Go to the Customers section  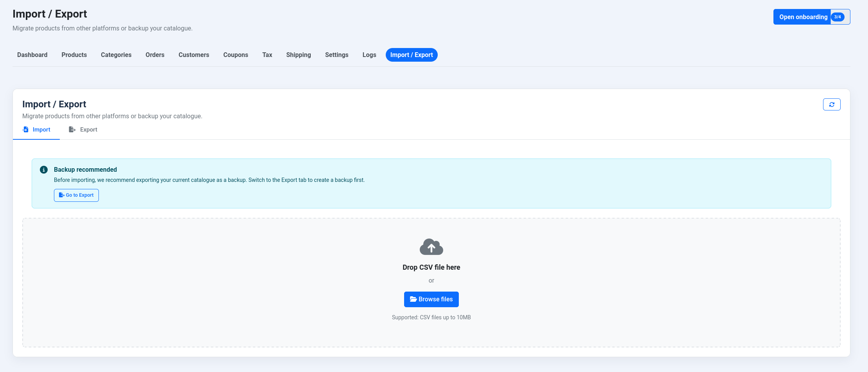pyautogui.click(x=193, y=55)
